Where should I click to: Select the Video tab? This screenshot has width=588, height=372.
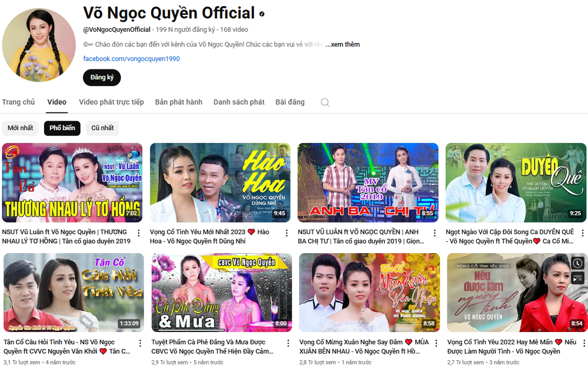56,102
